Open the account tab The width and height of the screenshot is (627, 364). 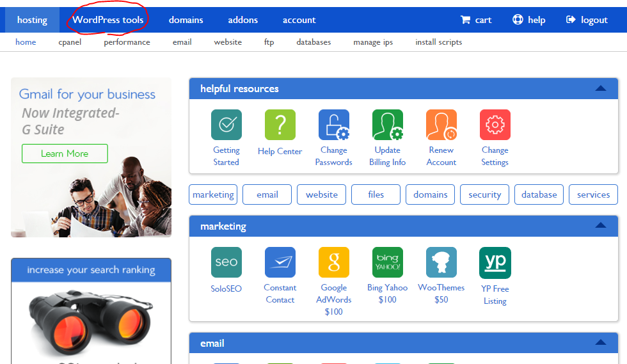tap(299, 20)
